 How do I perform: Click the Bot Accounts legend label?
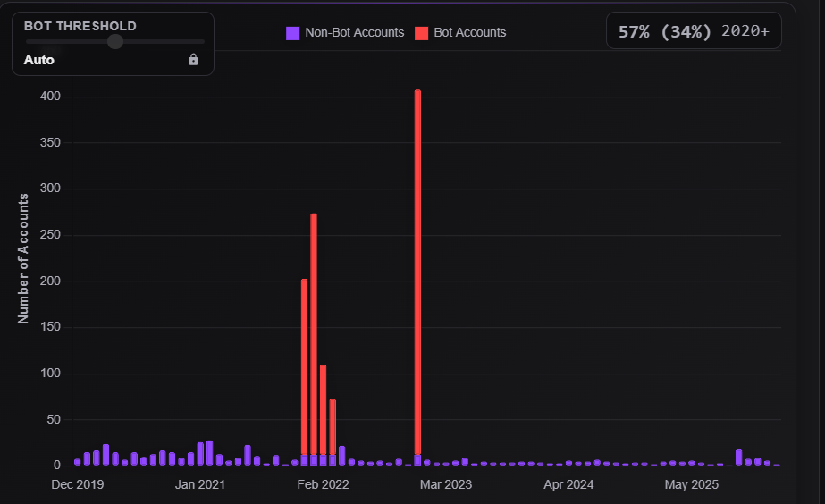pyautogui.click(x=470, y=33)
